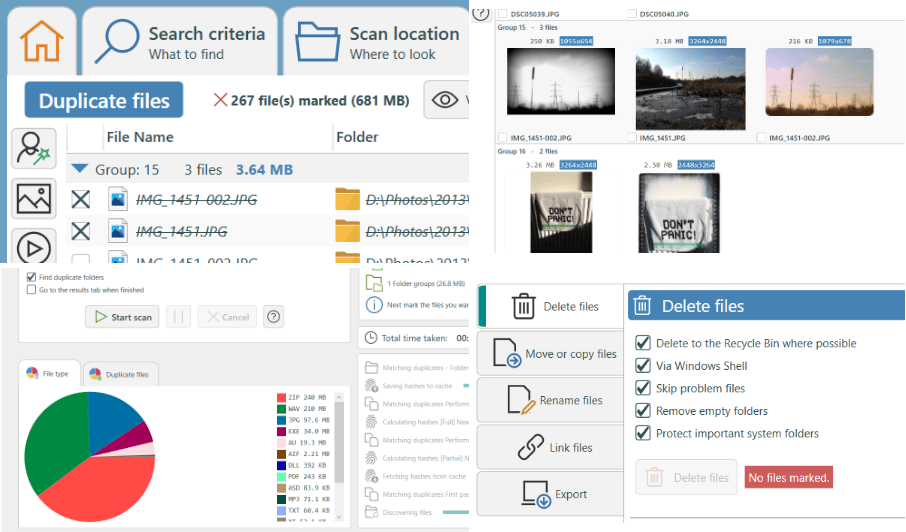Image resolution: width=906 pixels, height=532 pixels.
Task: Click the red ZIP legend color swatch
Action: coord(281,396)
